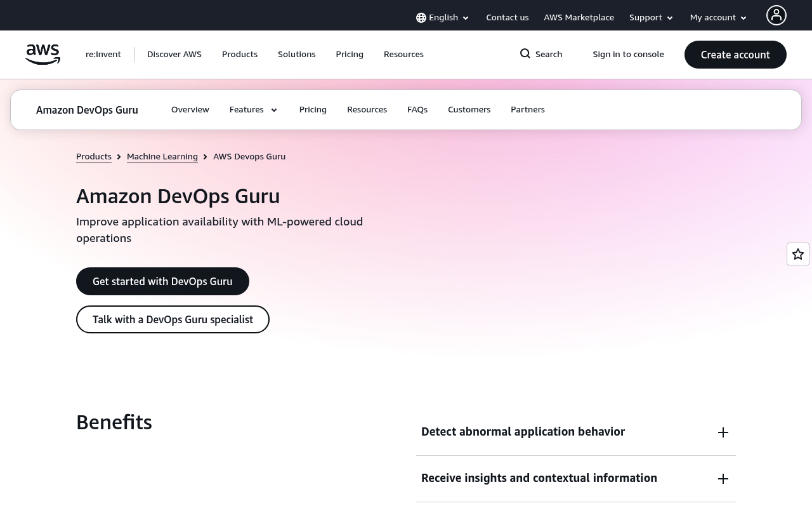Viewport: 812px width, 508px height.
Task: Click the AWS logo
Action: coord(43,55)
